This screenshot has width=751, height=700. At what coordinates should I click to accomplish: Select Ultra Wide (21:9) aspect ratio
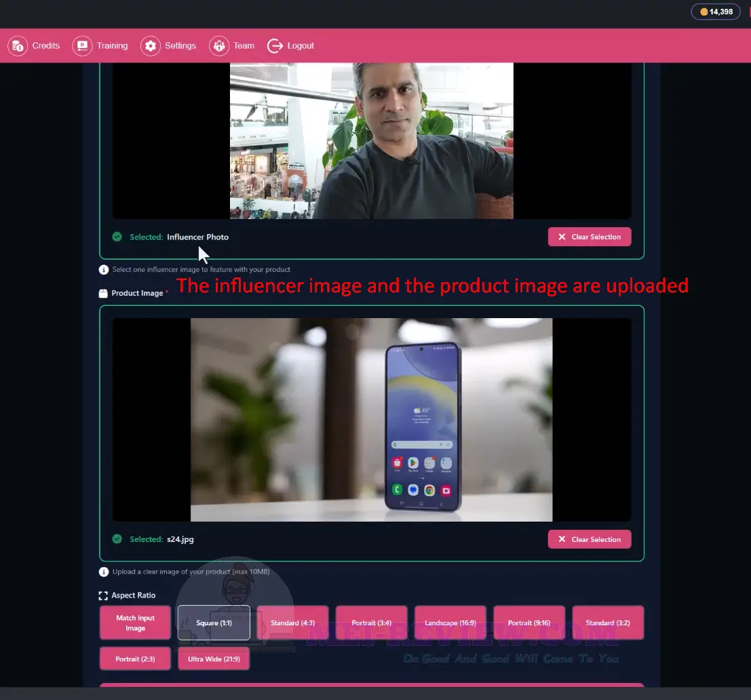click(214, 659)
